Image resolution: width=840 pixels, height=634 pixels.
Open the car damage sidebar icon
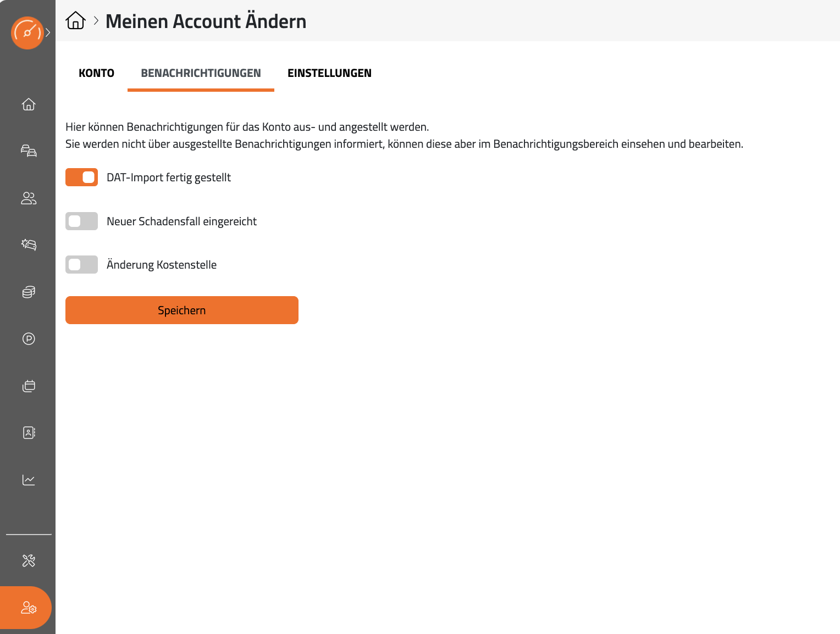coord(29,244)
